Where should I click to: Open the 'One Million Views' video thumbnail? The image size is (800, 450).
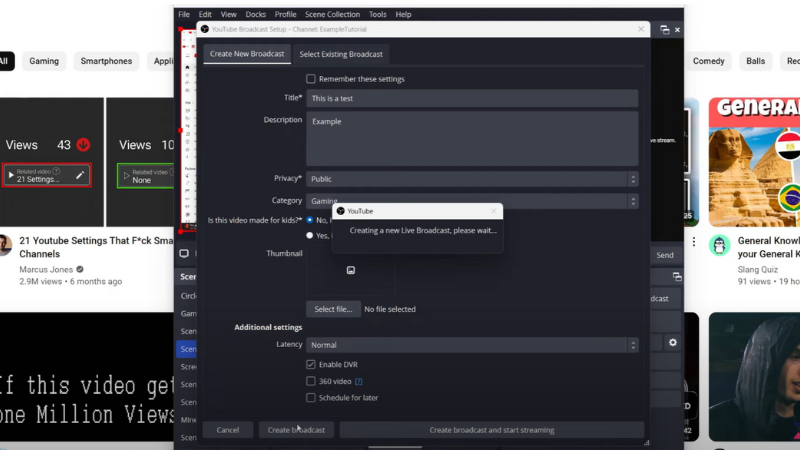point(87,377)
